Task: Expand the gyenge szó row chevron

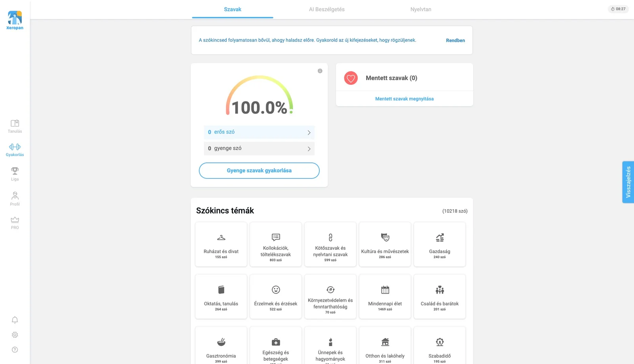Action: tap(309, 149)
